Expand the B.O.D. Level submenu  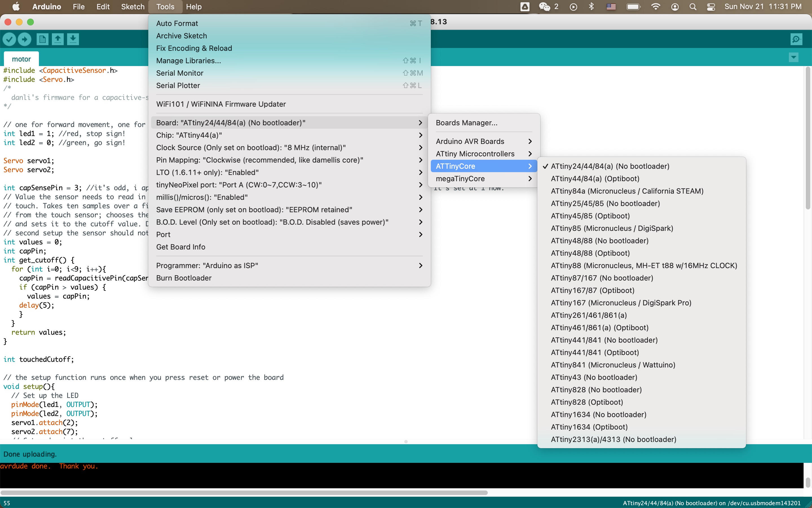289,222
